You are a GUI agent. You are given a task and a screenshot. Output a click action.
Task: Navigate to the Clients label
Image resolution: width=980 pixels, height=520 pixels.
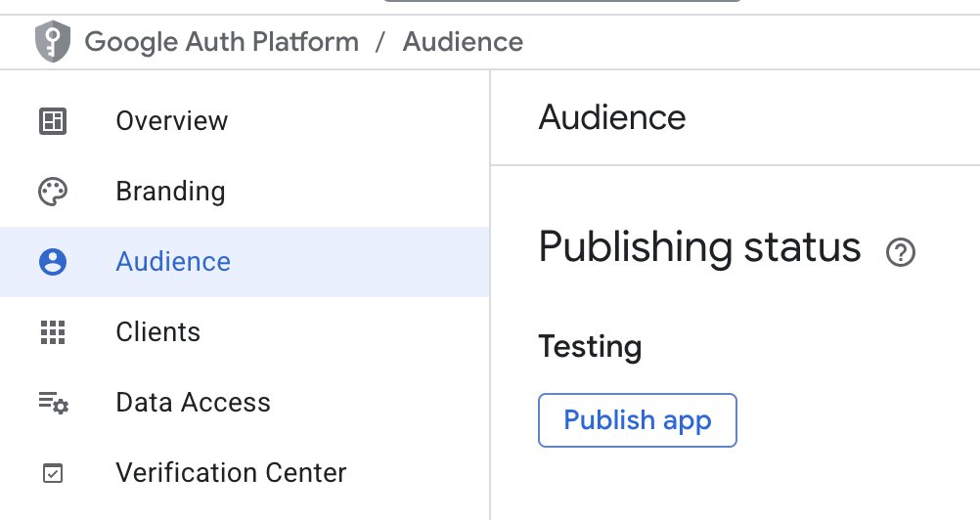tap(157, 332)
